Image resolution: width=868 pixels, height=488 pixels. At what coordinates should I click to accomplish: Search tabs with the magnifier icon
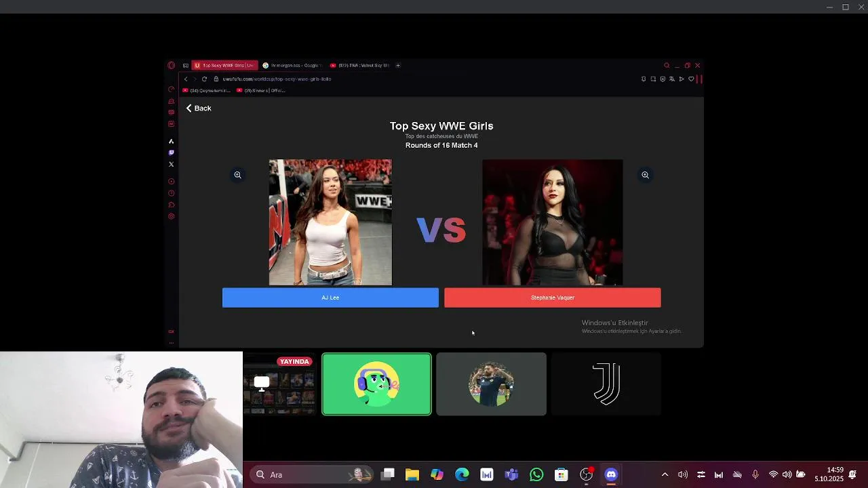pyautogui.click(x=667, y=66)
